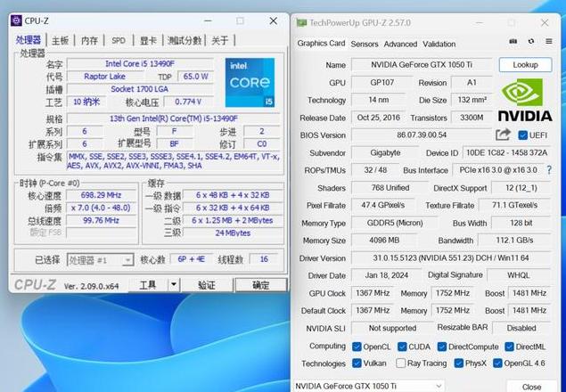Image resolution: width=566 pixels, height=392 pixels.
Task: Switch to the 内存 tab in CPU-Z
Action: pos(89,40)
